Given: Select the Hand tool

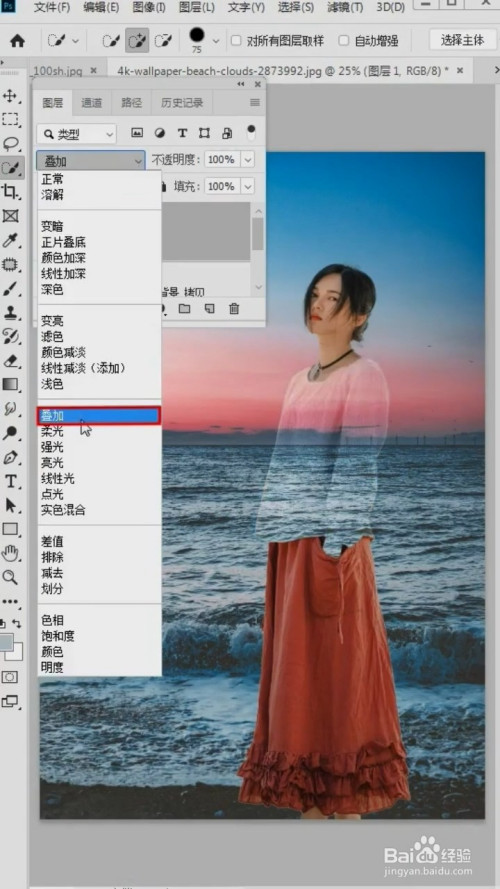Looking at the screenshot, I should [10, 553].
